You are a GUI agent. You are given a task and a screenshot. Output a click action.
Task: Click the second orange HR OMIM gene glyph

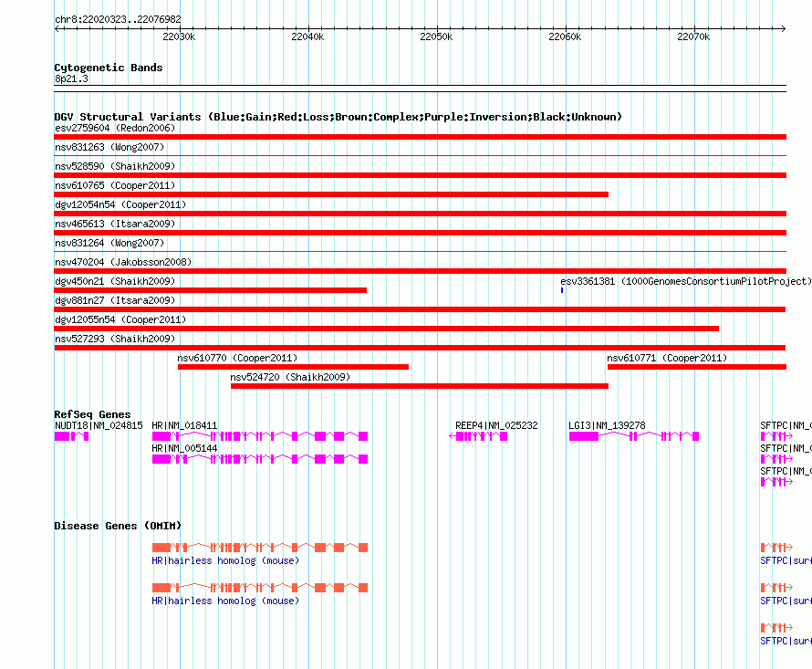[x=260, y=588]
